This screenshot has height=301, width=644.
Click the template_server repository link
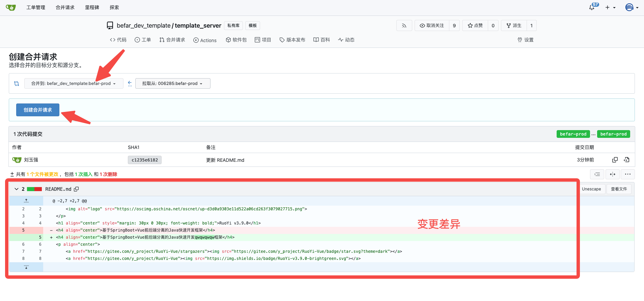click(x=198, y=26)
